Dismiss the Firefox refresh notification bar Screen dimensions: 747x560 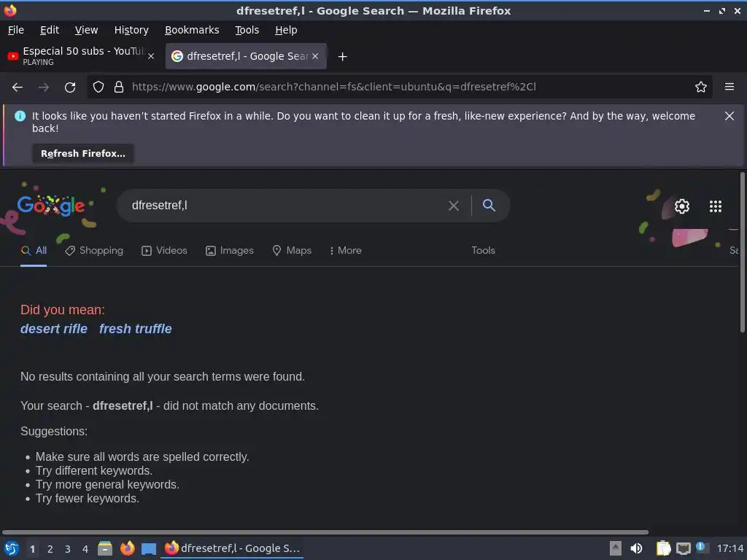pos(729,116)
